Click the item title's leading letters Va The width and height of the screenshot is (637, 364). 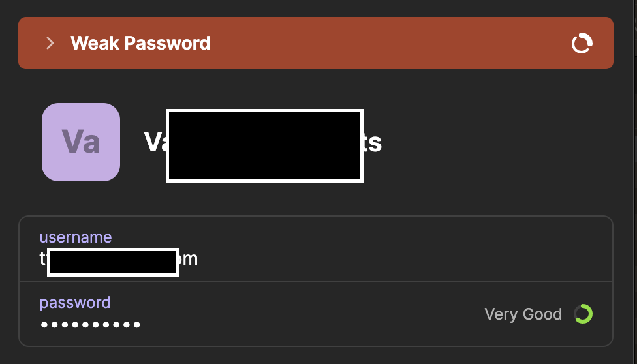[x=155, y=143]
